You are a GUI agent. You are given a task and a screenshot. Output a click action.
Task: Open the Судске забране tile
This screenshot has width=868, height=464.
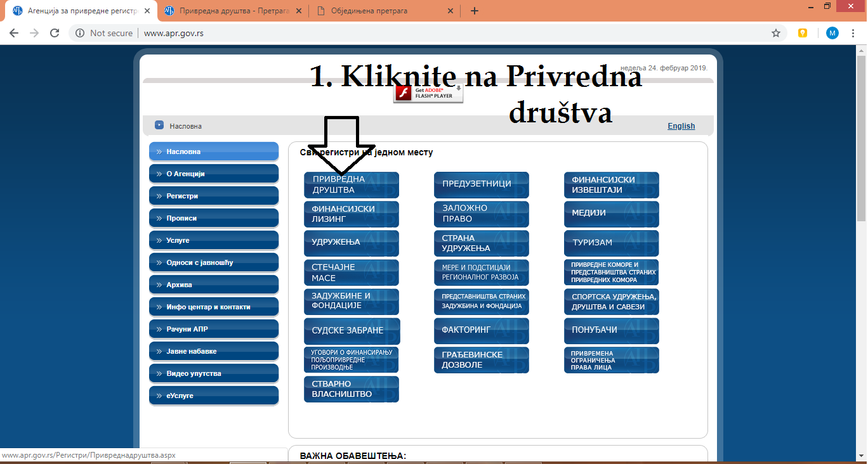pyautogui.click(x=352, y=331)
